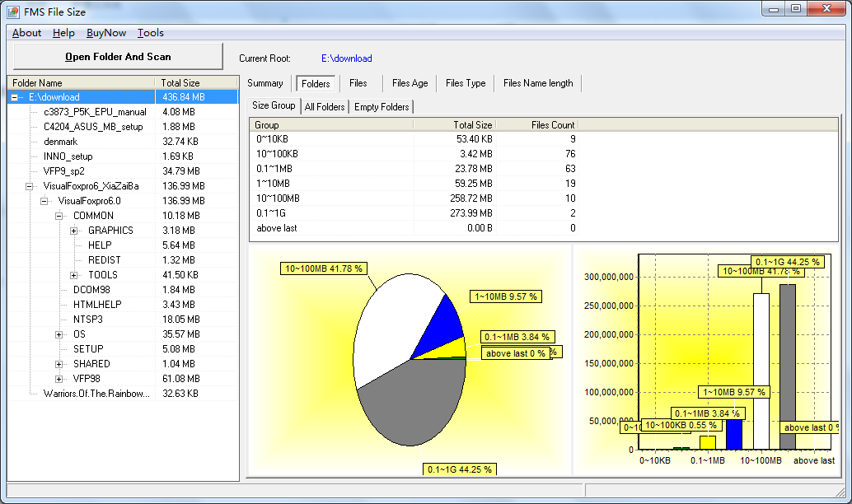Expand the VFP98 folder node
Screen dimensions: 852x504
(59, 379)
